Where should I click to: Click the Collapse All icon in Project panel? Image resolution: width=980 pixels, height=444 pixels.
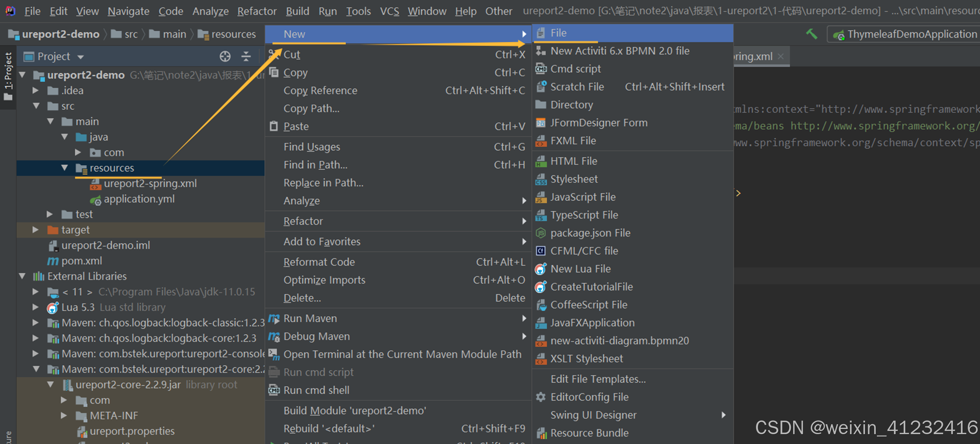click(246, 57)
